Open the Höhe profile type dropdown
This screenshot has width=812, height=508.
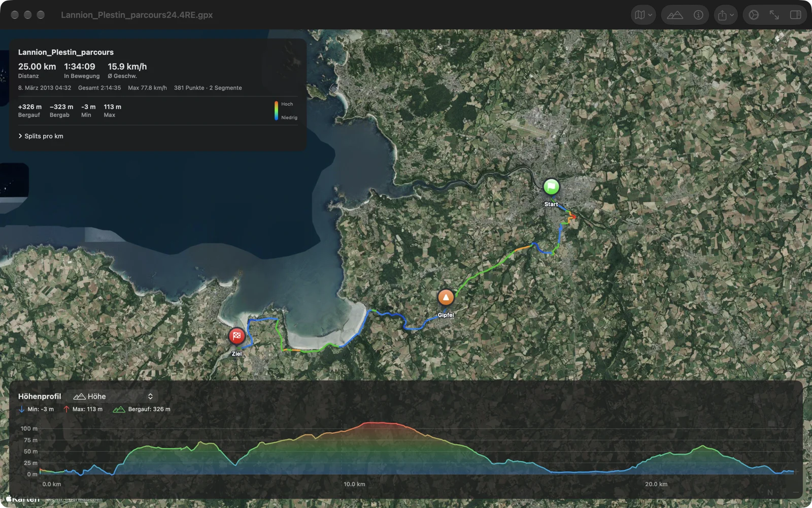[x=113, y=396]
